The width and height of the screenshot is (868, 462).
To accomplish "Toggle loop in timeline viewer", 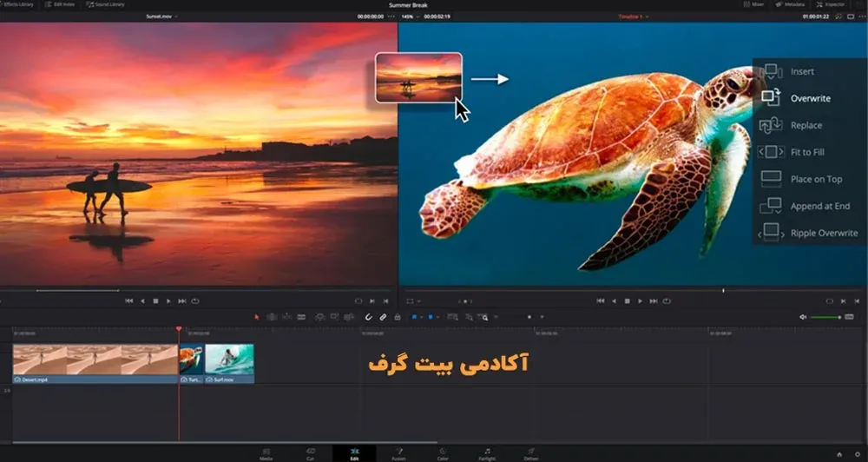I will pyautogui.click(x=667, y=300).
